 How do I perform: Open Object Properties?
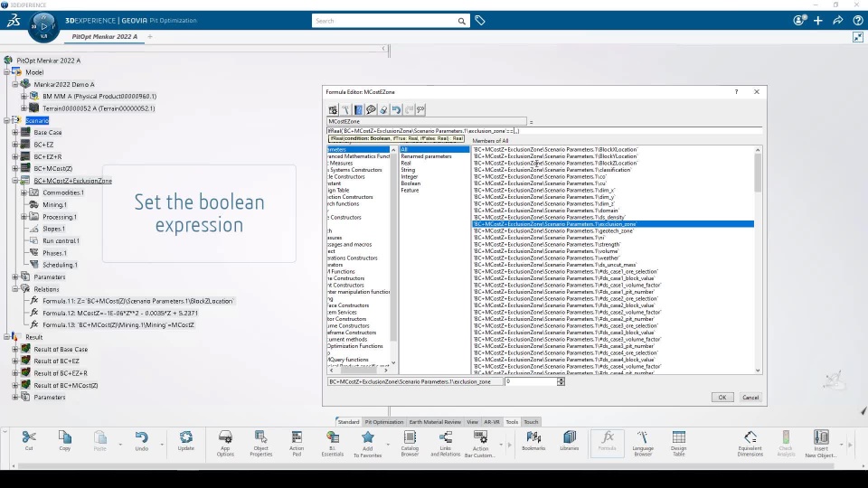[260, 444]
